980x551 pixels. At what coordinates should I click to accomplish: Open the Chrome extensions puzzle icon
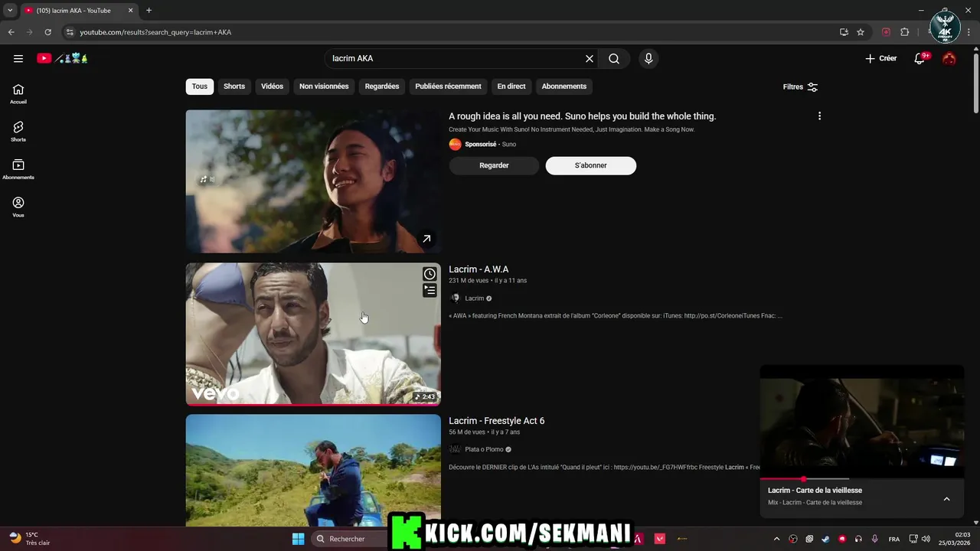tap(905, 32)
